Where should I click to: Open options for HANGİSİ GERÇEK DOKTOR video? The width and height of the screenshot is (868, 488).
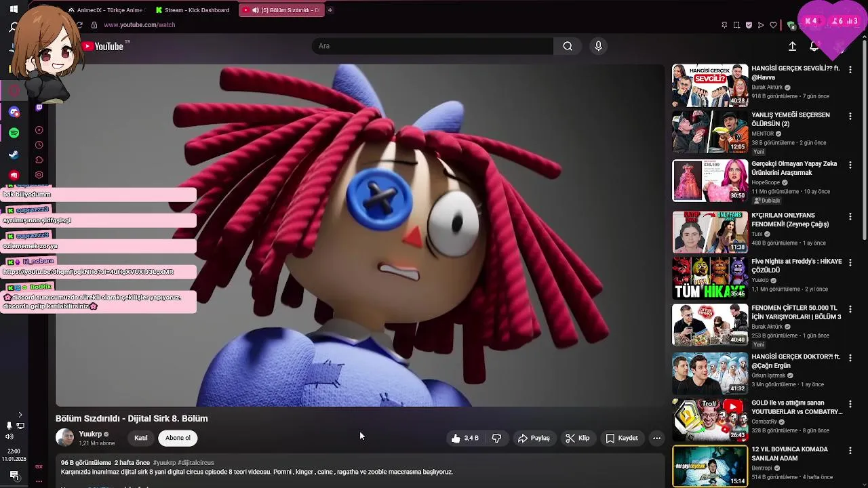(850, 358)
